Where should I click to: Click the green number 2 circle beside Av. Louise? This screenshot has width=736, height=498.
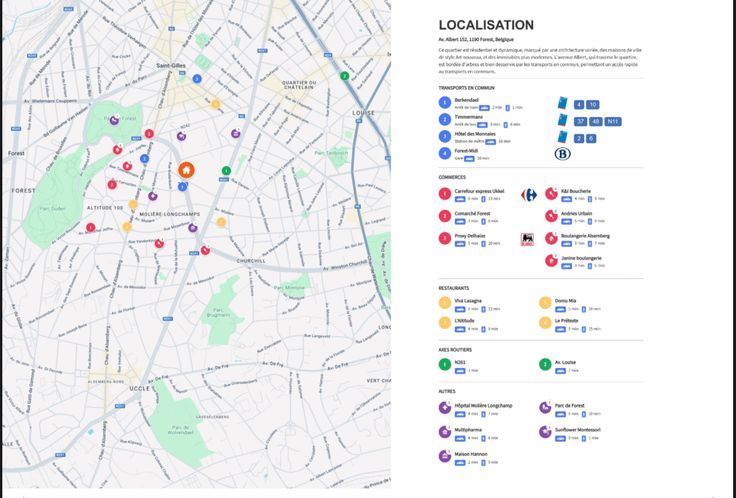[x=545, y=365]
